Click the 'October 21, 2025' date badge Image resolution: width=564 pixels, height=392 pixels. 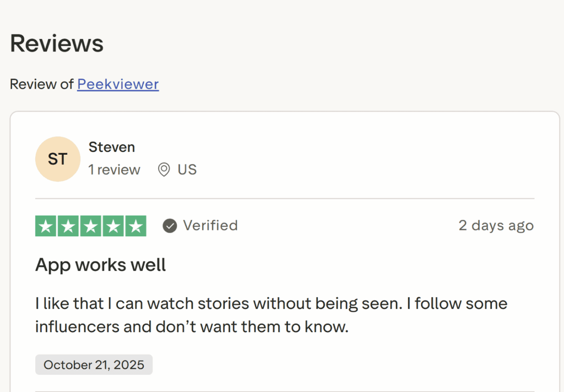94,364
